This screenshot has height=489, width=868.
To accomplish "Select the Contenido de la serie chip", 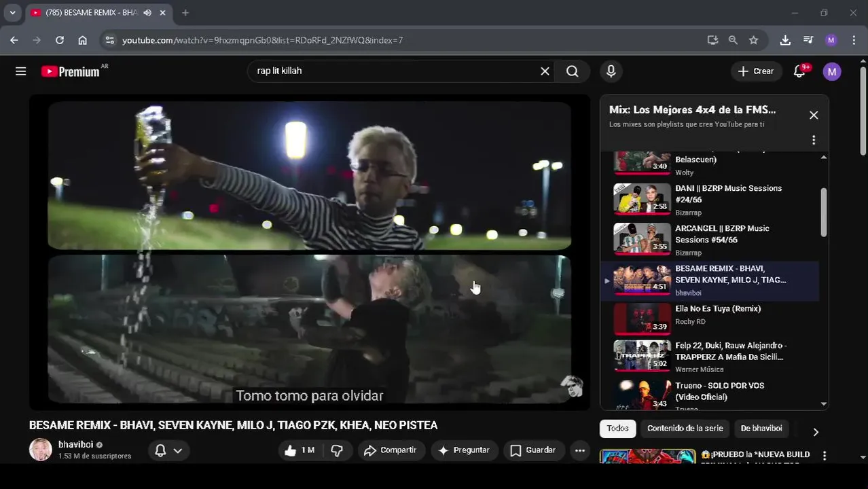I will click(685, 429).
